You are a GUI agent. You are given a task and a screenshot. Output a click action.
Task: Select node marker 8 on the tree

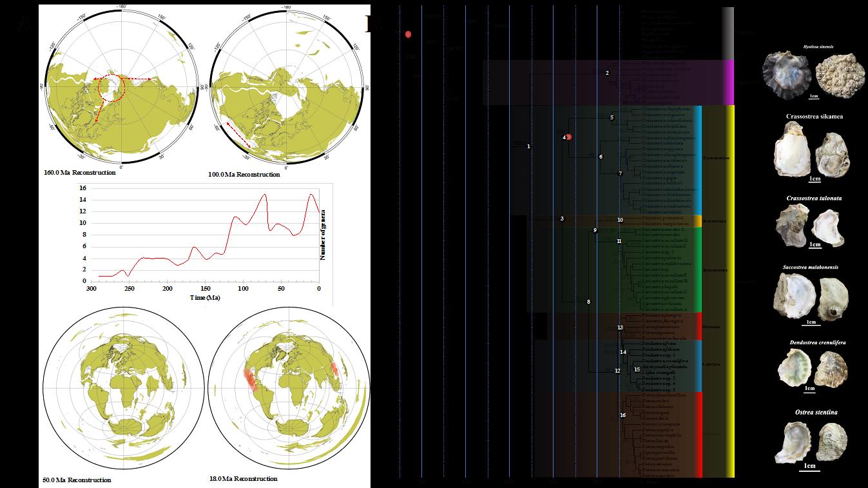[x=588, y=302]
